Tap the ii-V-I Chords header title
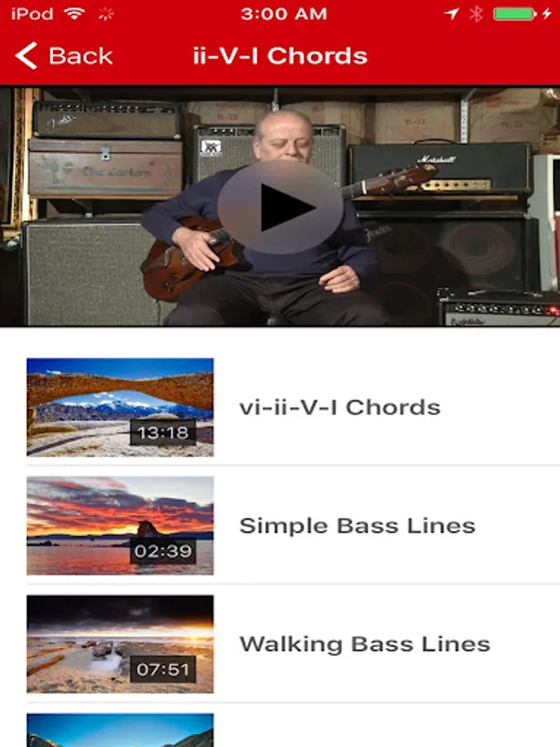This screenshot has width=560, height=747. tap(280, 56)
